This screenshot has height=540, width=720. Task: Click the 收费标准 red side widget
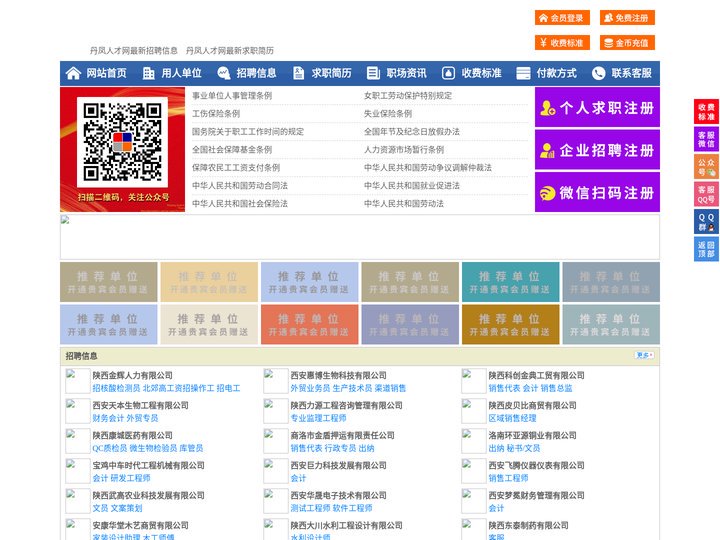(x=706, y=112)
